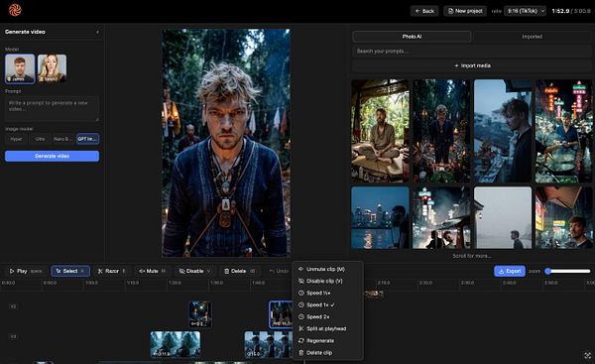
Task: Pick the man looking up at neon signs photo
Action: [x=564, y=217]
